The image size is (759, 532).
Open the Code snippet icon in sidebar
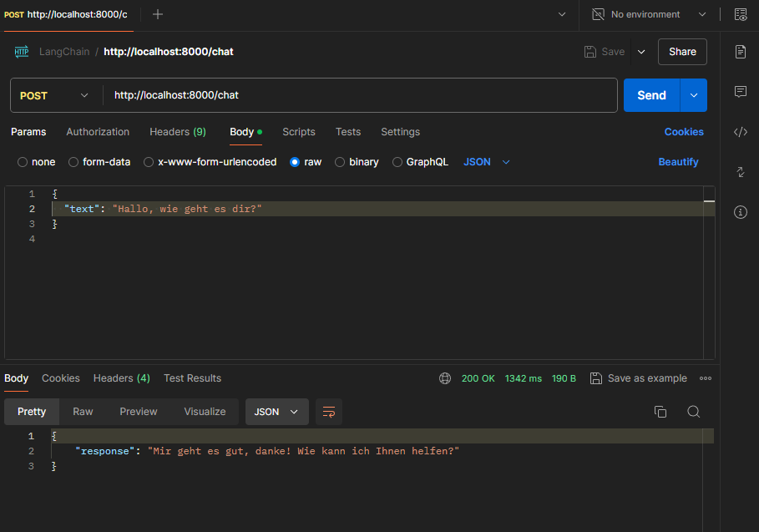click(740, 132)
